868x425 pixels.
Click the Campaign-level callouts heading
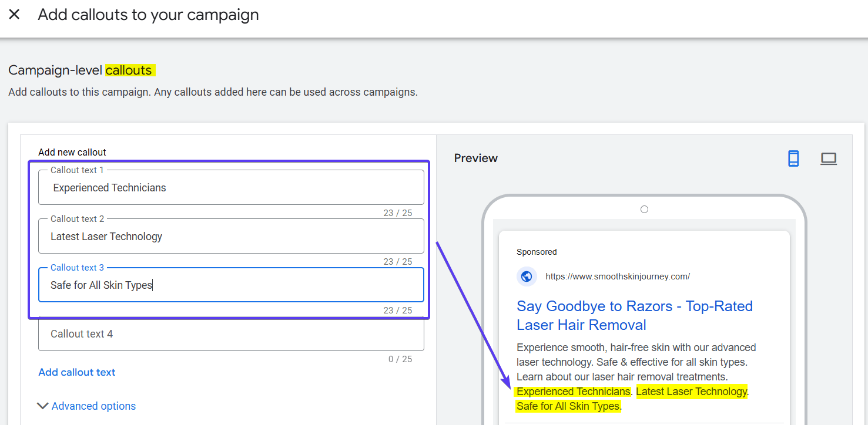tap(82, 70)
